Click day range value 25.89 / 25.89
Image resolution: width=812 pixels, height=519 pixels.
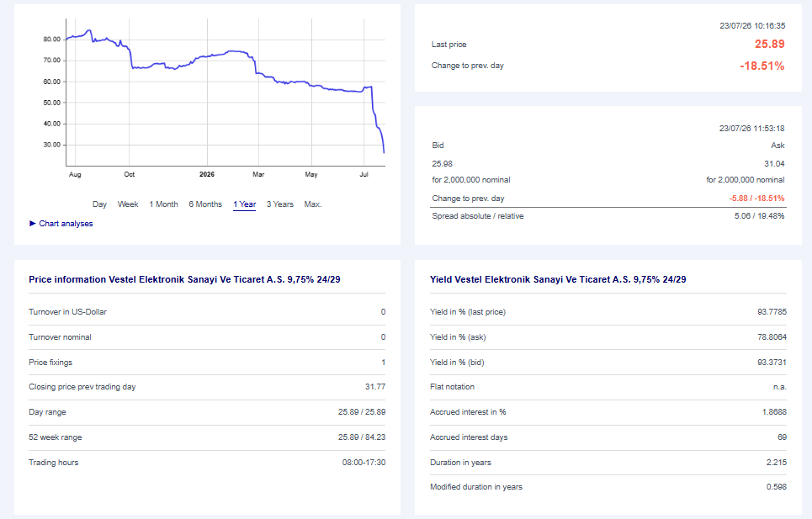pyautogui.click(x=362, y=412)
